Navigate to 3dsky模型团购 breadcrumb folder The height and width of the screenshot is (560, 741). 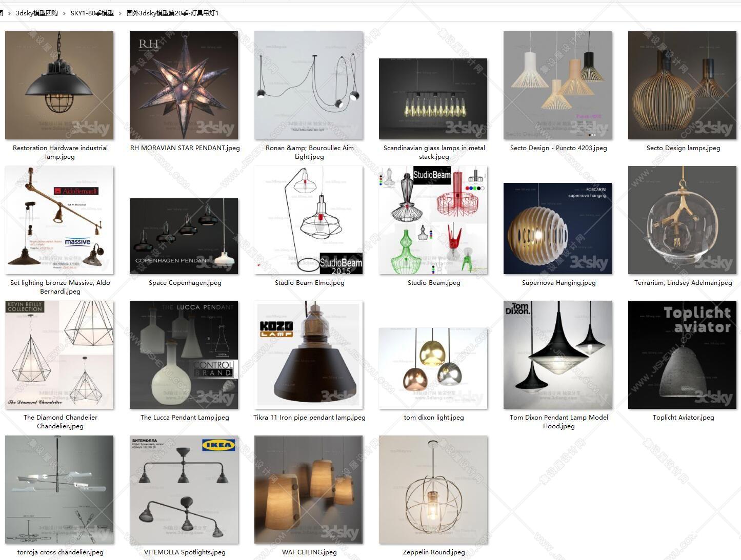tap(37, 13)
